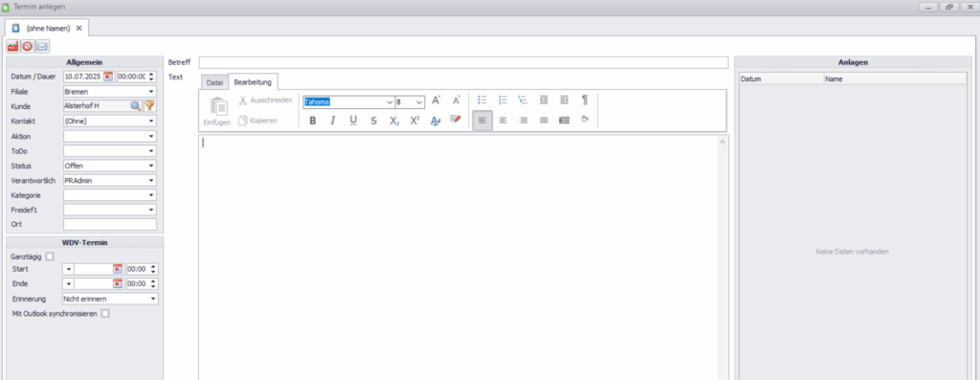Open the Ende date dropdown arrow

[x=68, y=283]
